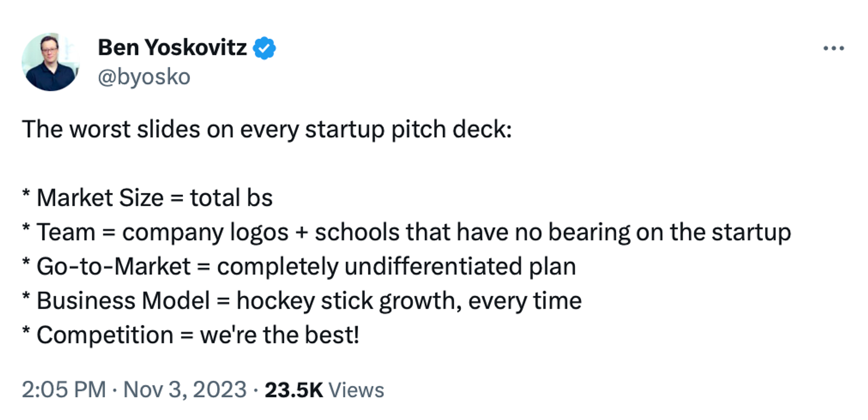Screen dimensions: 868x420
Task: Click the Nov 3, 2023 date
Action: pos(185,389)
